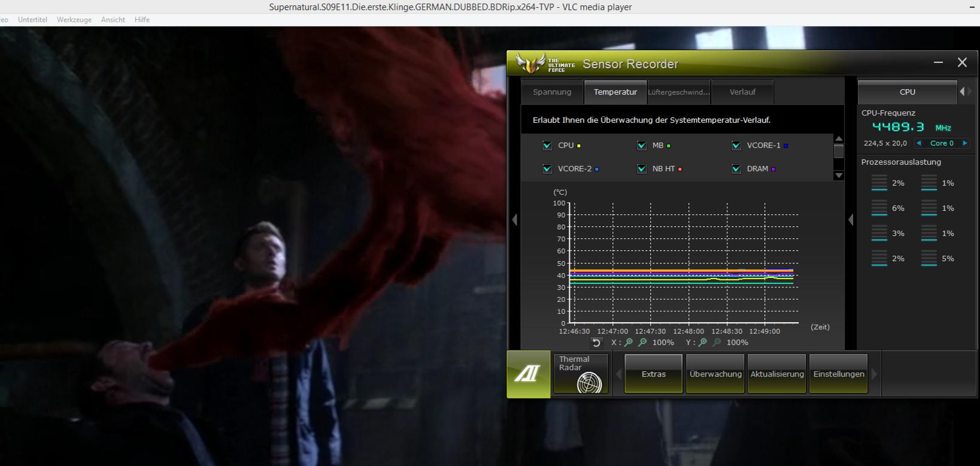Zoom in on the Y axis
980x466 pixels.
(x=703, y=343)
